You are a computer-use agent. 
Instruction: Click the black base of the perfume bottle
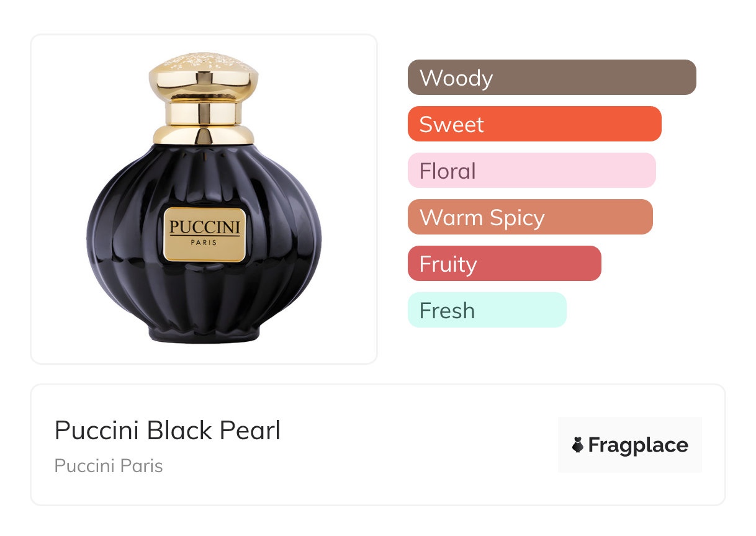(x=205, y=335)
